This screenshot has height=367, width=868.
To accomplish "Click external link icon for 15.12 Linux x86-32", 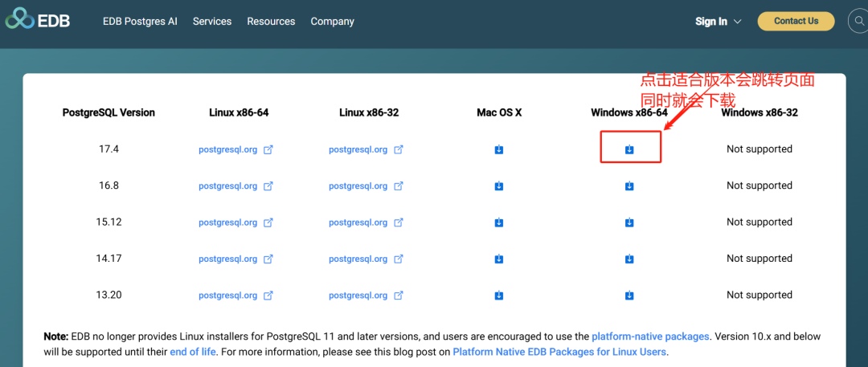I will [x=399, y=222].
